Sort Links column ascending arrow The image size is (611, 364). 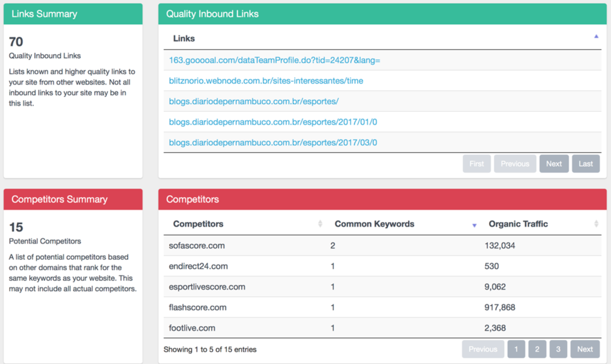pyautogui.click(x=596, y=37)
